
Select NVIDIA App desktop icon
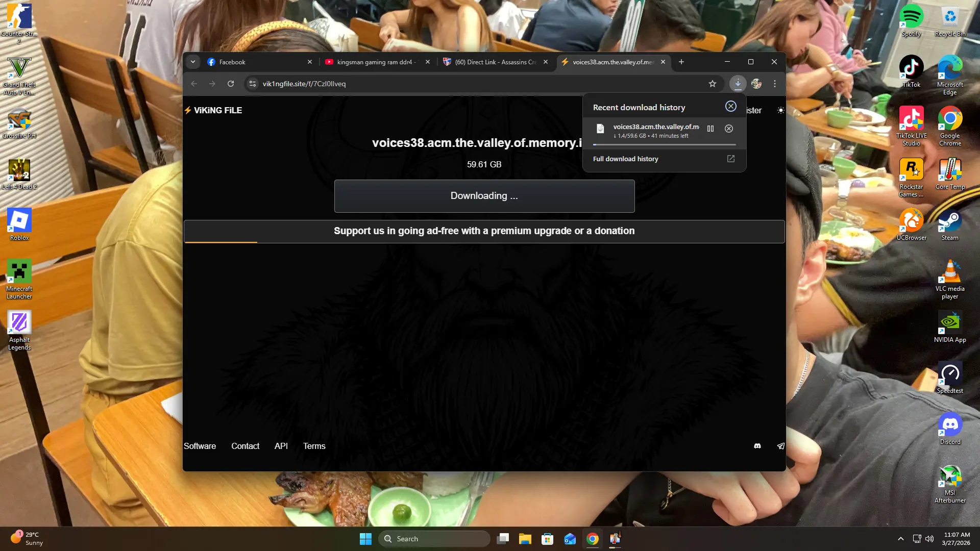pyautogui.click(x=950, y=327)
